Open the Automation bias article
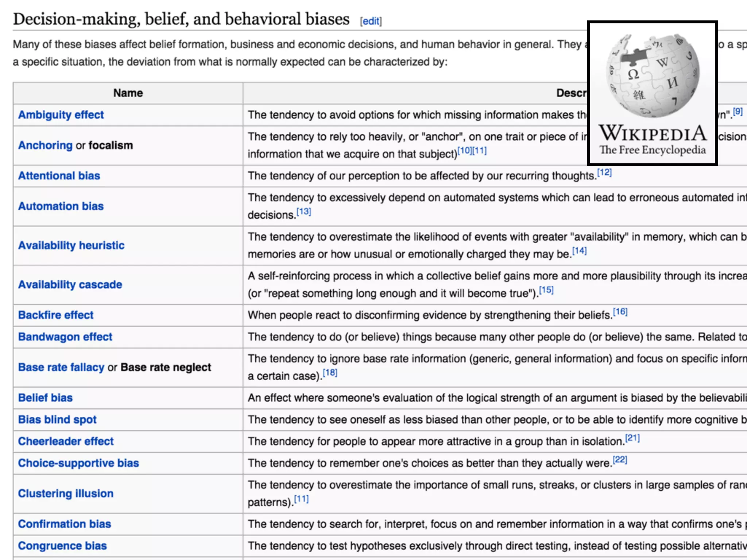The width and height of the screenshot is (747, 560). pos(61,206)
